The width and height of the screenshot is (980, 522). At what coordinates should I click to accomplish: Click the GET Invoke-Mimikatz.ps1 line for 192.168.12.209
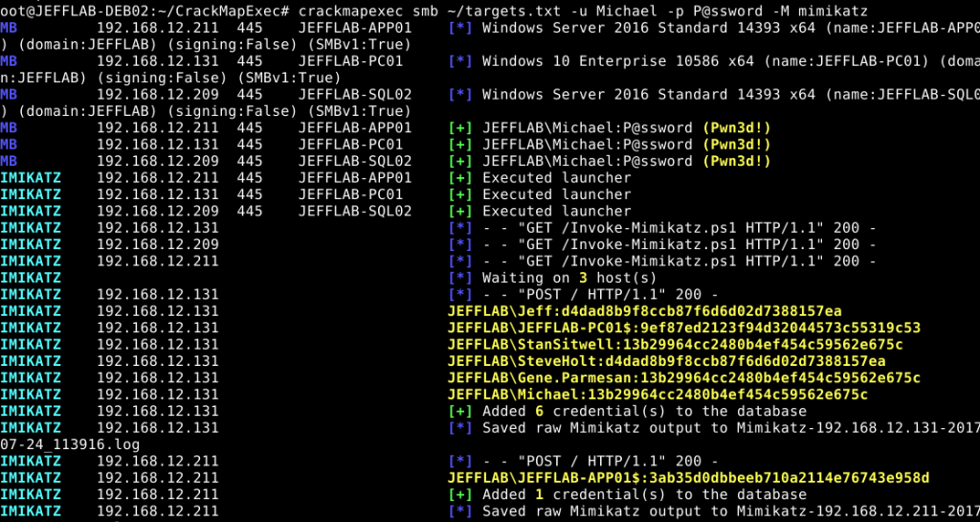662,244
